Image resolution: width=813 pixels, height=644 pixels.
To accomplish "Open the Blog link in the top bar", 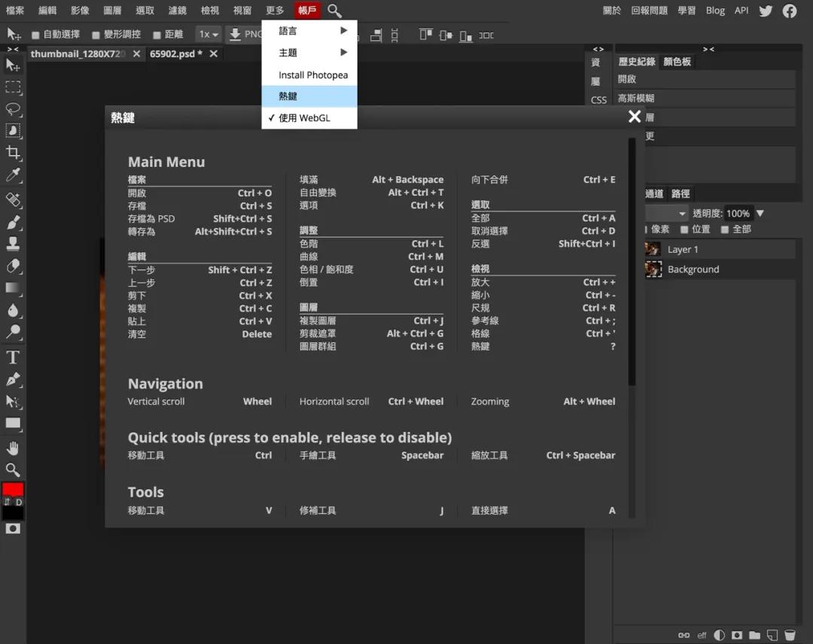I will click(x=715, y=11).
